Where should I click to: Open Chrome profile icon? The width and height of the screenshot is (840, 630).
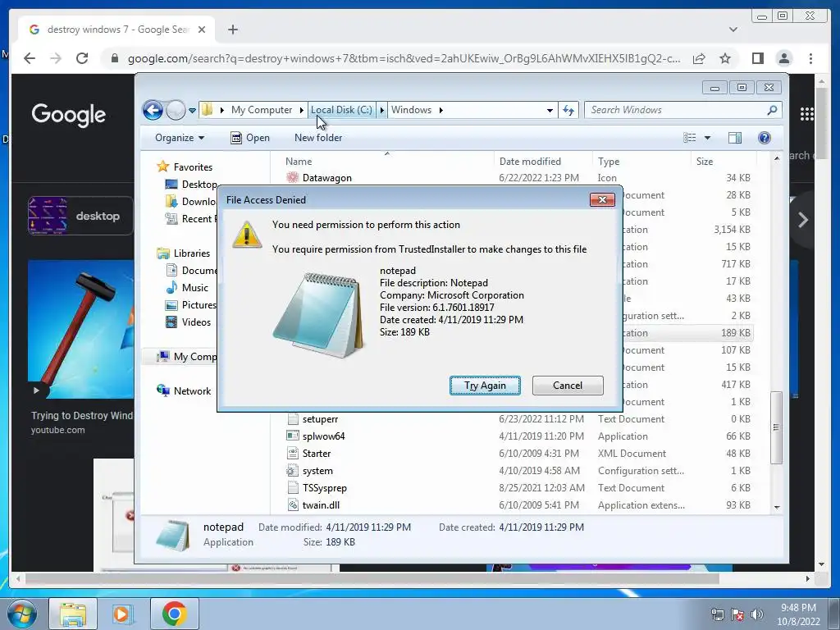point(784,58)
